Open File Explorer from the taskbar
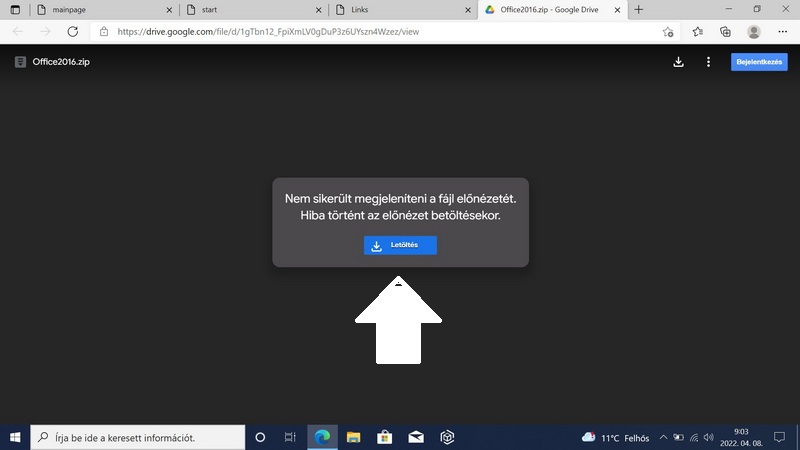Screen dimensions: 800x450 click(x=353, y=437)
